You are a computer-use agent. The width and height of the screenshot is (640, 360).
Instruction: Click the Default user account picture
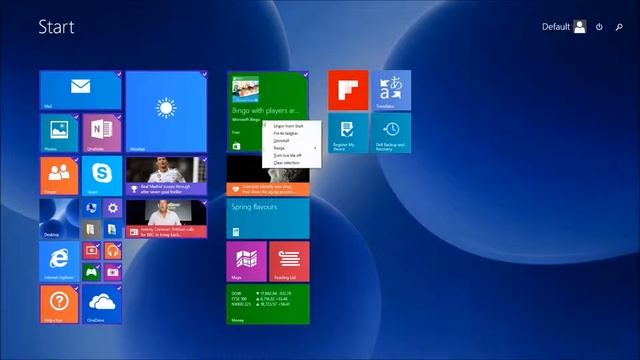point(580,27)
